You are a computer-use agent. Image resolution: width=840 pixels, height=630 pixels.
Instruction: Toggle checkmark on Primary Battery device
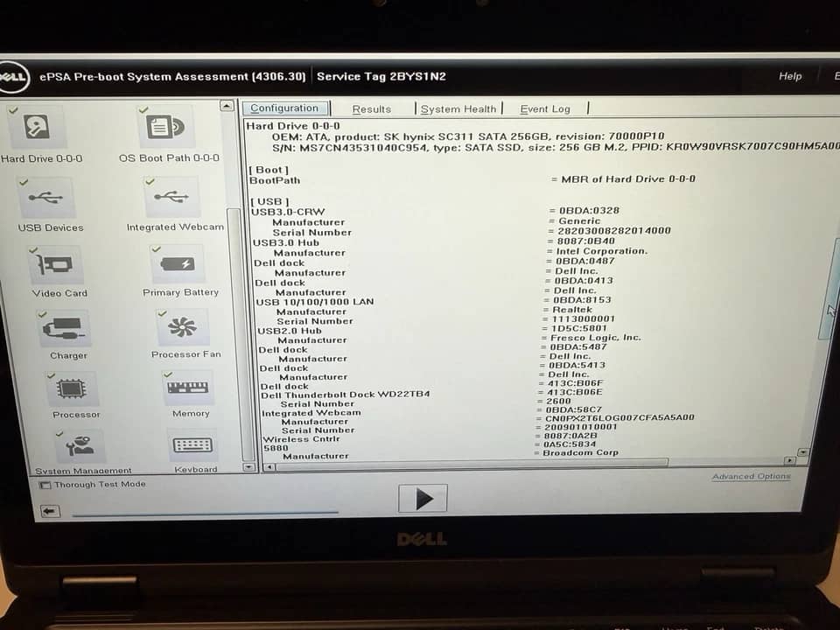point(156,248)
